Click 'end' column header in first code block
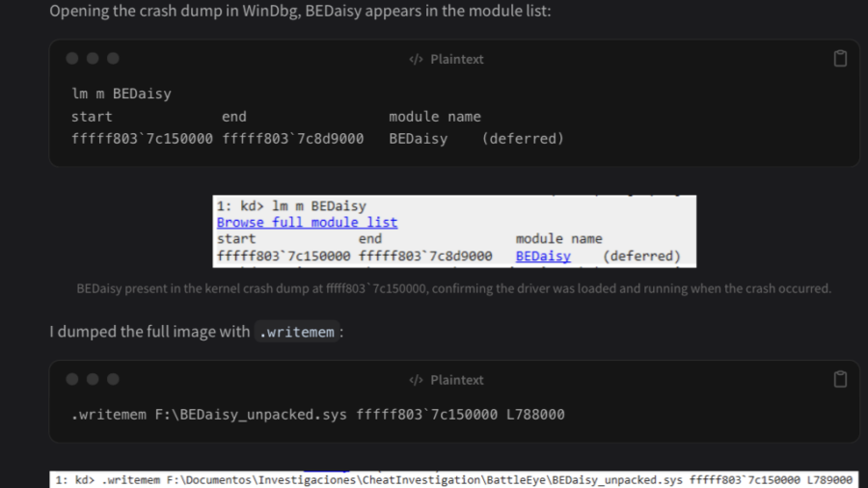 [x=234, y=117]
